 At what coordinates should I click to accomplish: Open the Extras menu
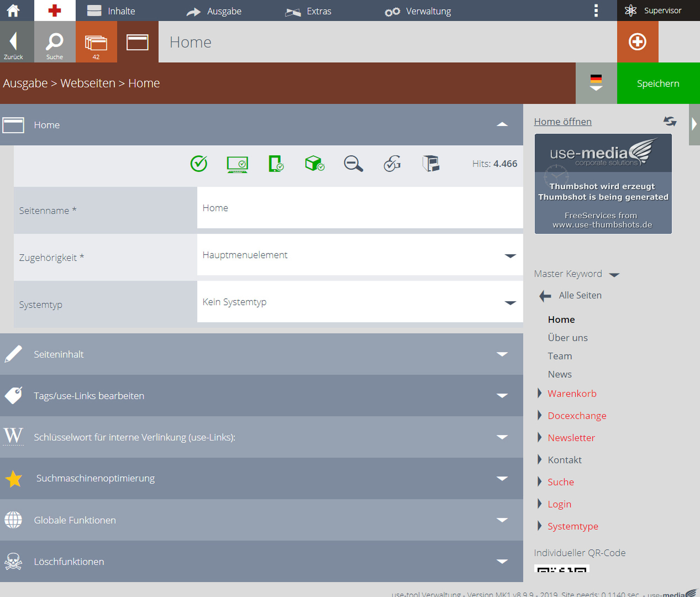pyautogui.click(x=308, y=11)
